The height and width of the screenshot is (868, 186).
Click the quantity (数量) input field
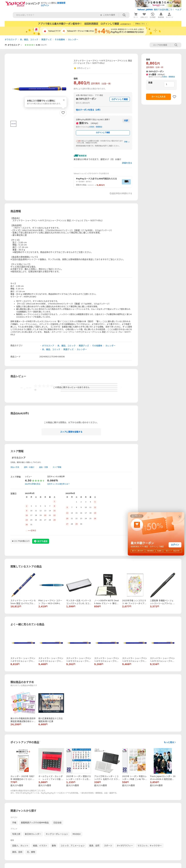pyautogui.click(x=169, y=84)
